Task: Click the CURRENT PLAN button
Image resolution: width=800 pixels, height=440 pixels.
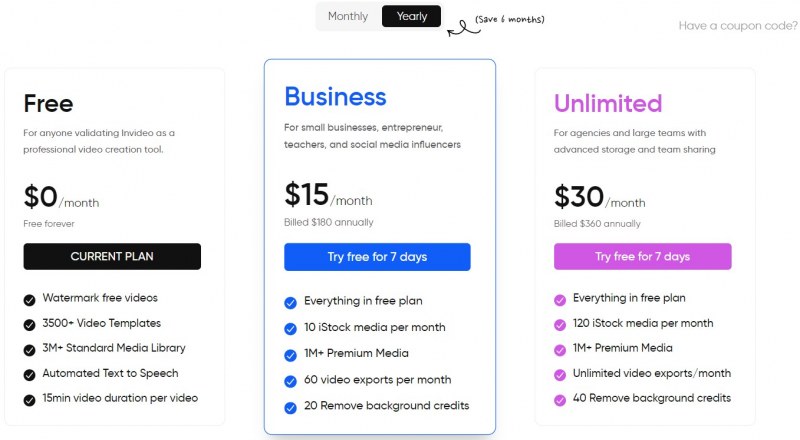Action: tap(112, 256)
